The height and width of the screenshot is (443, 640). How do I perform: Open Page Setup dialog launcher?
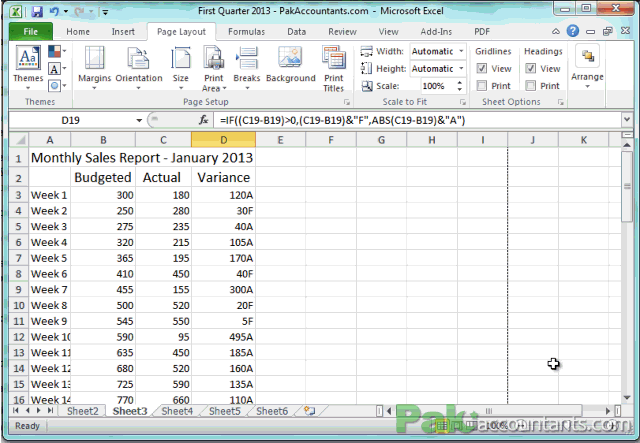click(347, 102)
